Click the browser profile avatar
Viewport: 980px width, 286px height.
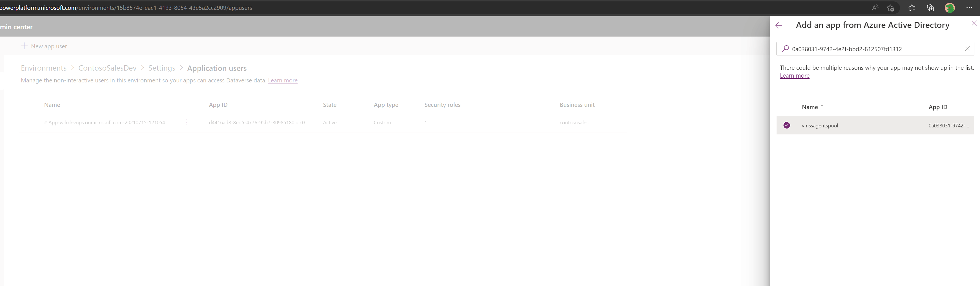pyautogui.click(x=950, y=8)
